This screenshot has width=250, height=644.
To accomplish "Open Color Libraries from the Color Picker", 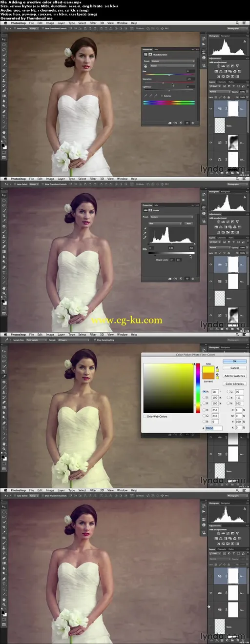I will pyautogui.click(x=234, y=384).
